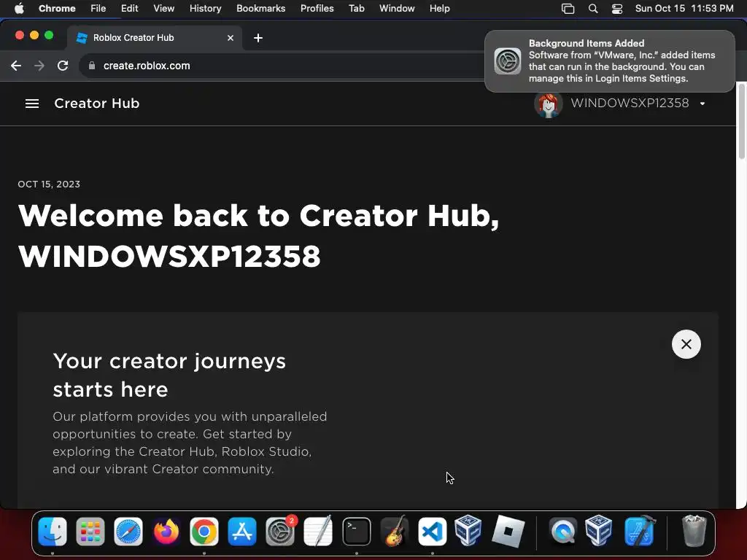Click the WINDOWSXP12358 avatar image
747x560 pixels.
tap(549, 104)
